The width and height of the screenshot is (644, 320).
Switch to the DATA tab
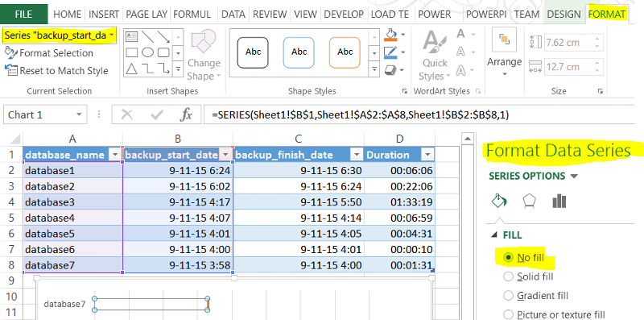pos(233,15)
